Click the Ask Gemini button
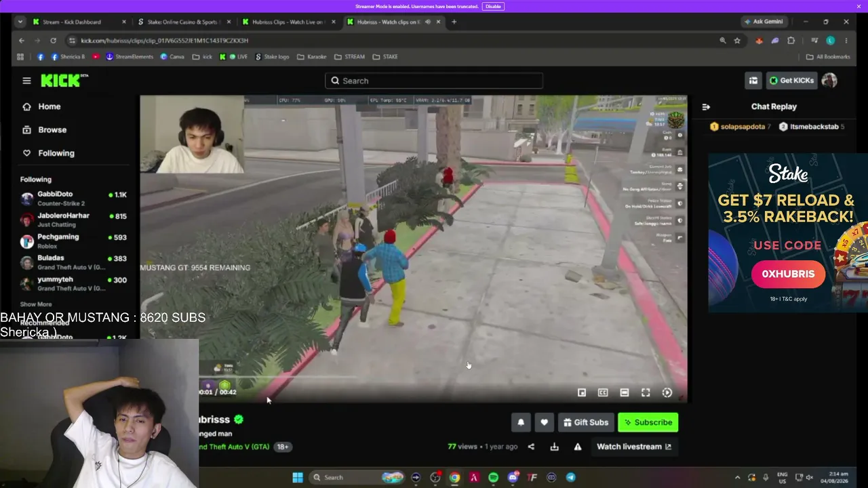Screen dimensions: 868x488 764,22
